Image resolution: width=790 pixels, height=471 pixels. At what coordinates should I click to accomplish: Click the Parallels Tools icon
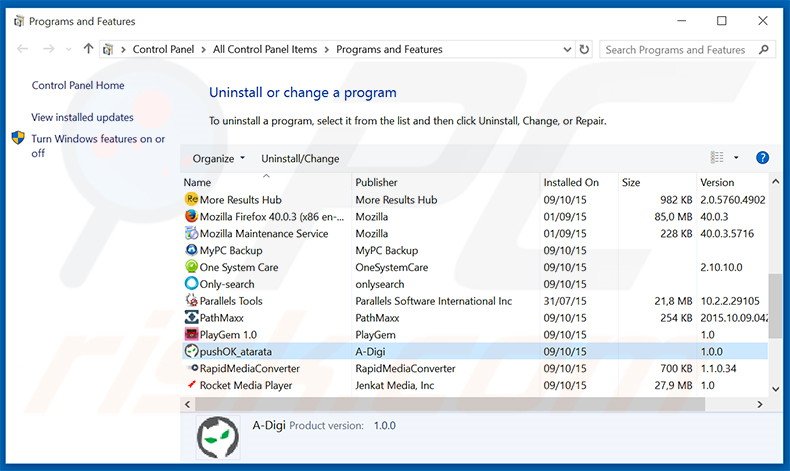[x=192, y=301]
